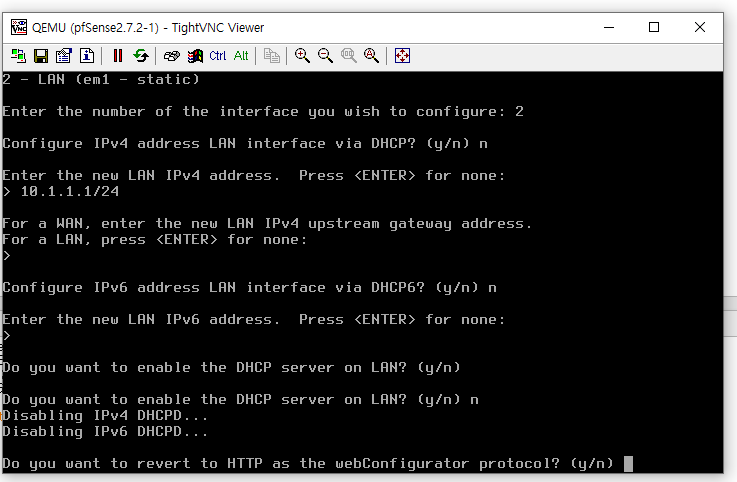Toggle the Ctrl key toolbar button
Screen dimensions: 737x482
[218, 56]
